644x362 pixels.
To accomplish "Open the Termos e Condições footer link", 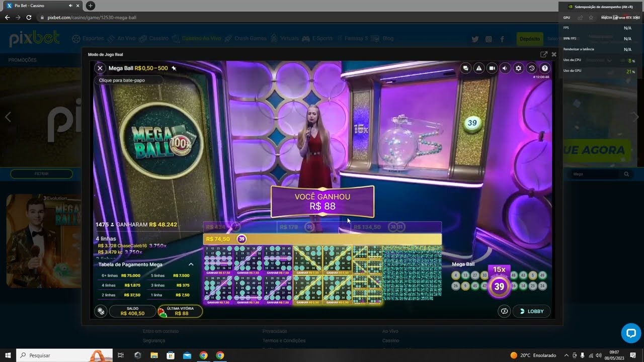I will 284,340.
